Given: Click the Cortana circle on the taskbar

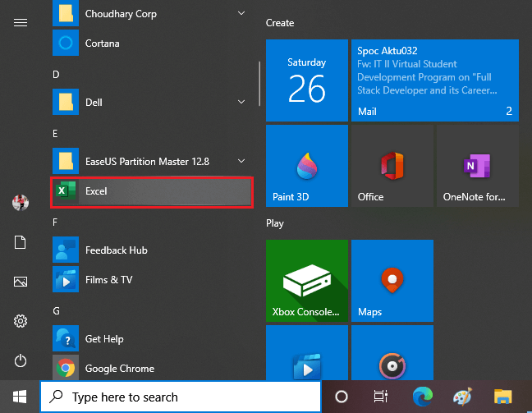Looking at the screenshot, I should pos(342,397).
